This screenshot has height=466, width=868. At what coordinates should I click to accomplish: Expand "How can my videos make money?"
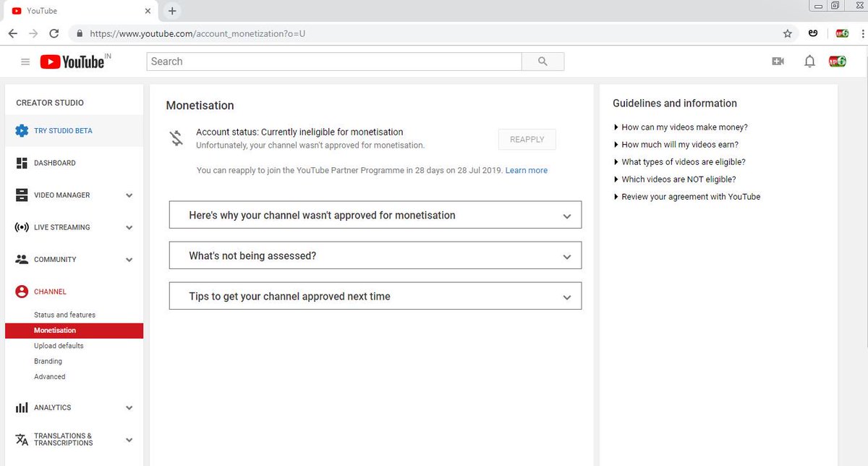pyautogui.click(x=680, y=127)
